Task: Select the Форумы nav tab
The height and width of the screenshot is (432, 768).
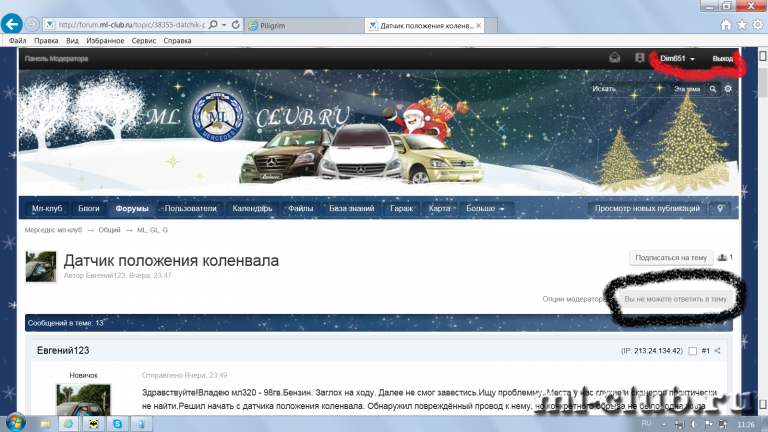Action: coord(132,209)
